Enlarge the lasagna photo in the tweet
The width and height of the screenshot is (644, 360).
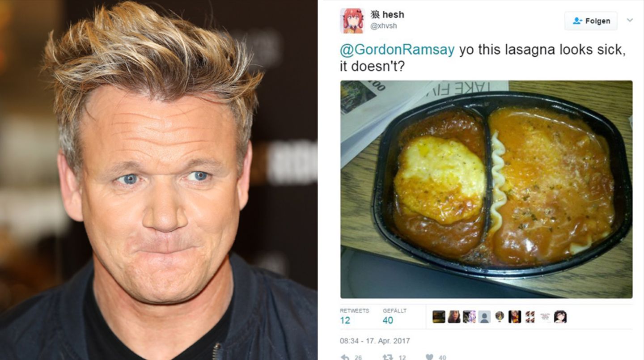click(486, 189)
